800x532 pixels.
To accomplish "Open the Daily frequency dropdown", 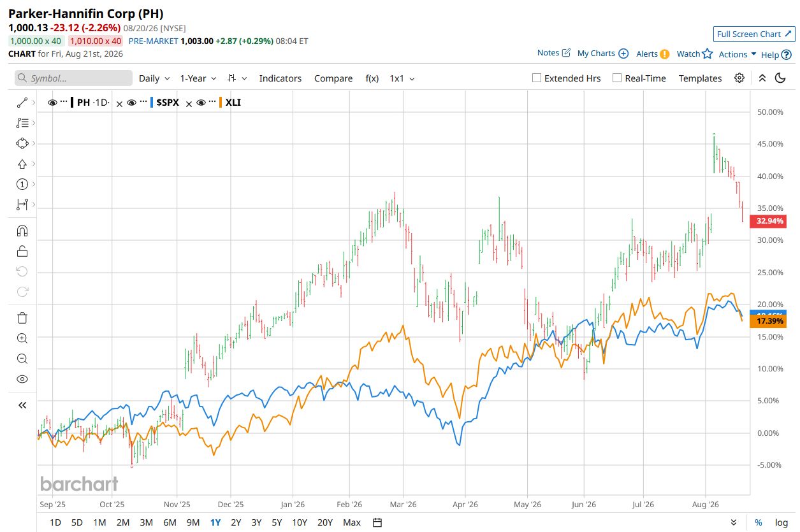I will pos(154,78).
